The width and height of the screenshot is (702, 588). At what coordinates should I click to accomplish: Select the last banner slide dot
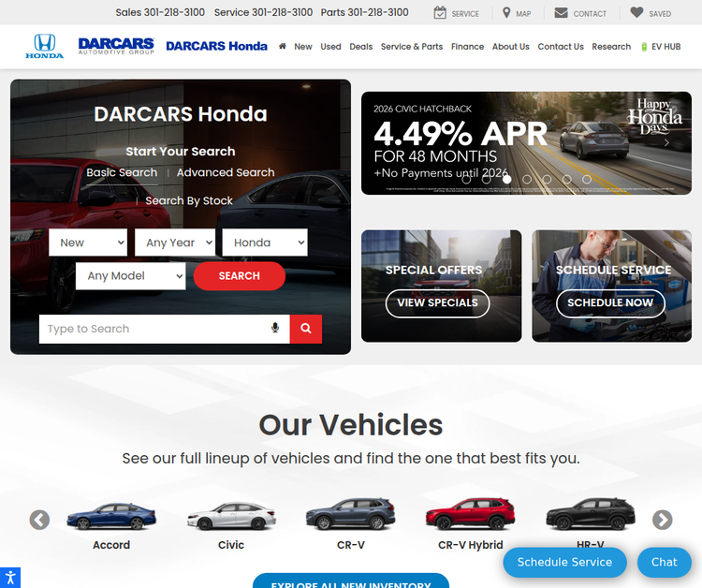(x=587, y=179)
